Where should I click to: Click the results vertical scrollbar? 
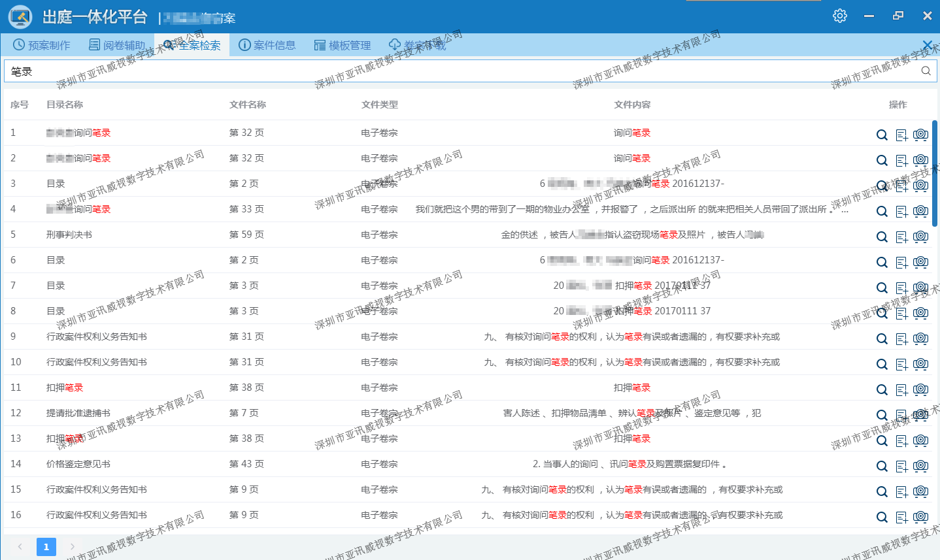(935, 173)
